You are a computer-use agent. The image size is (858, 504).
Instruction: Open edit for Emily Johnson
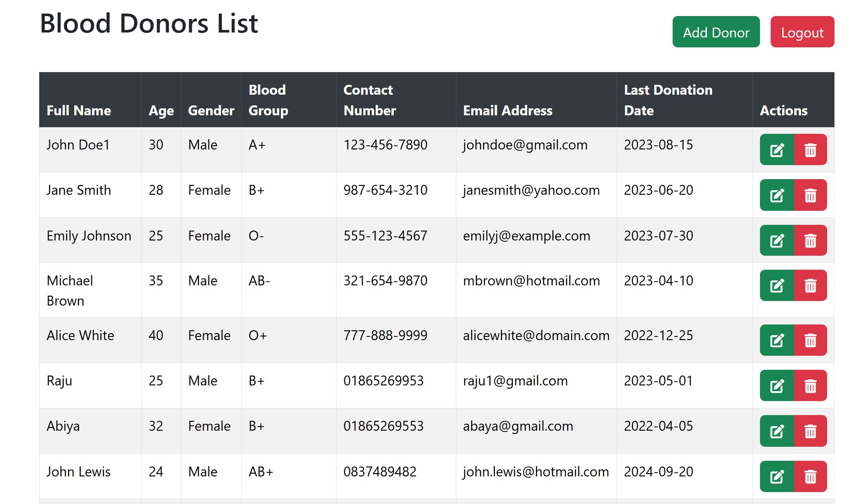pyautogui.click(x=777, y=240)
